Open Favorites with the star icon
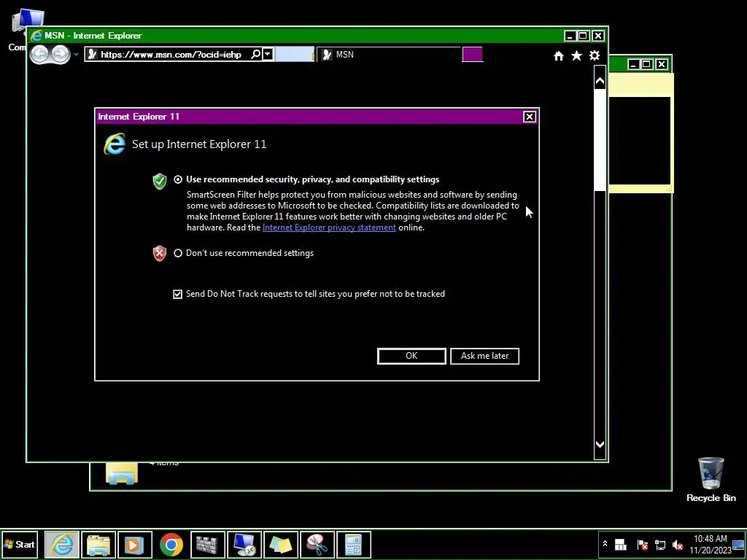747x560 pixels. (x=576, y=55)
